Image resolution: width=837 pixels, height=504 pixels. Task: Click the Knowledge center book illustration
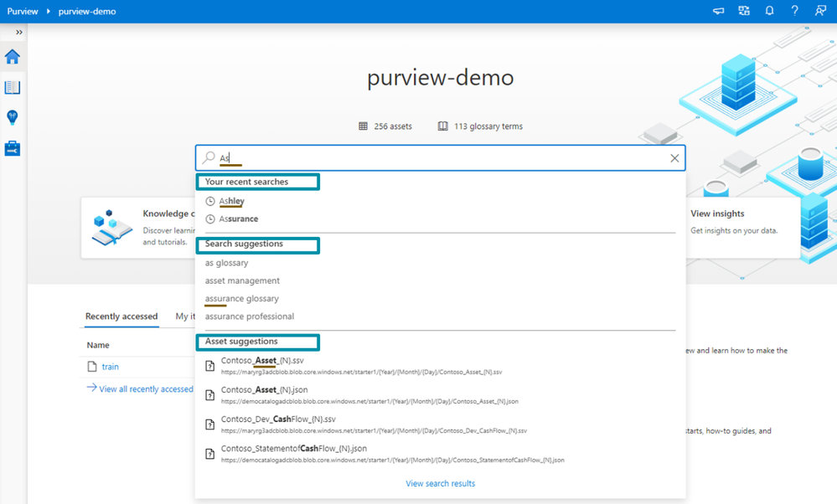click(111, 227)
